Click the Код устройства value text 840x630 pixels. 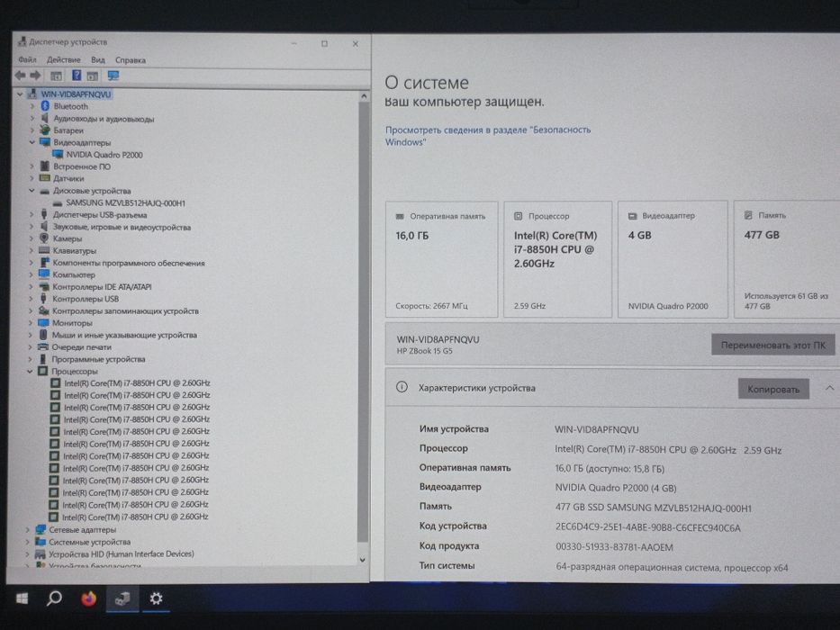pos(647,527)
